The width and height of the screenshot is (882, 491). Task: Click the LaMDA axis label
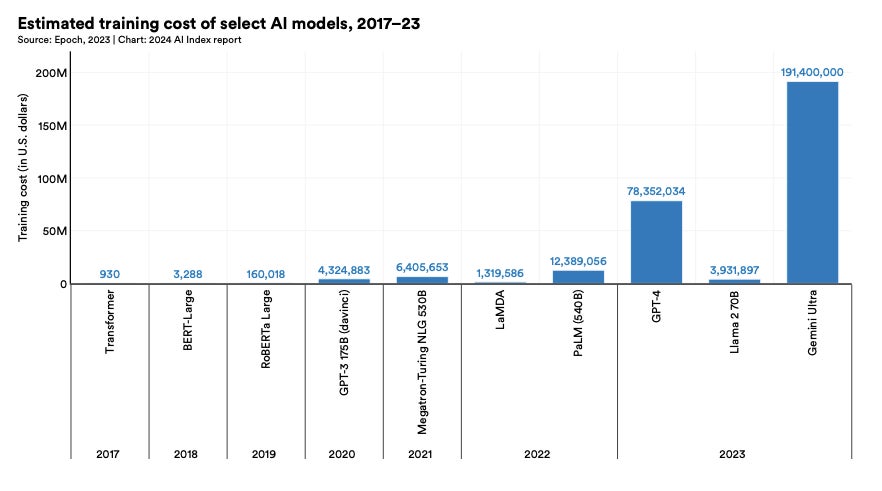pyautogui.click(x=500, y=314)
